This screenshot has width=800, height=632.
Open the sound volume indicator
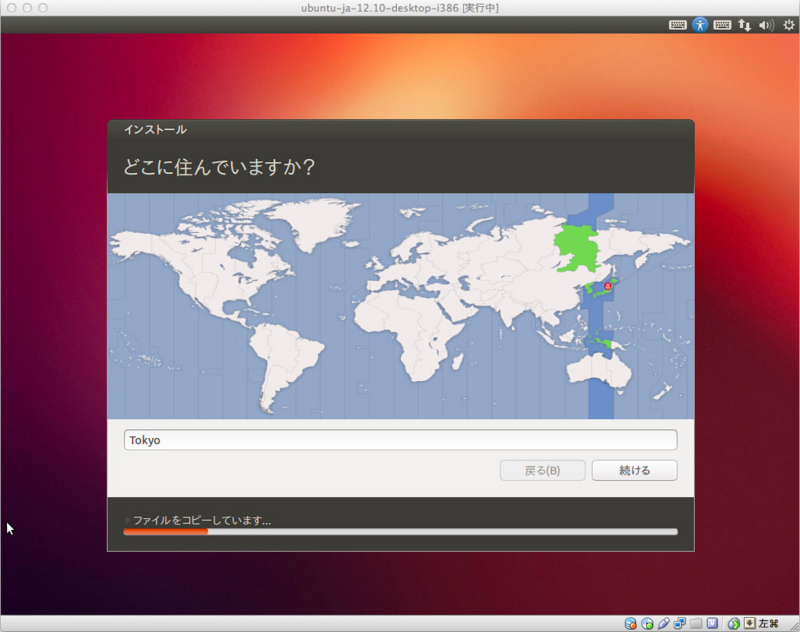(766, 25)
